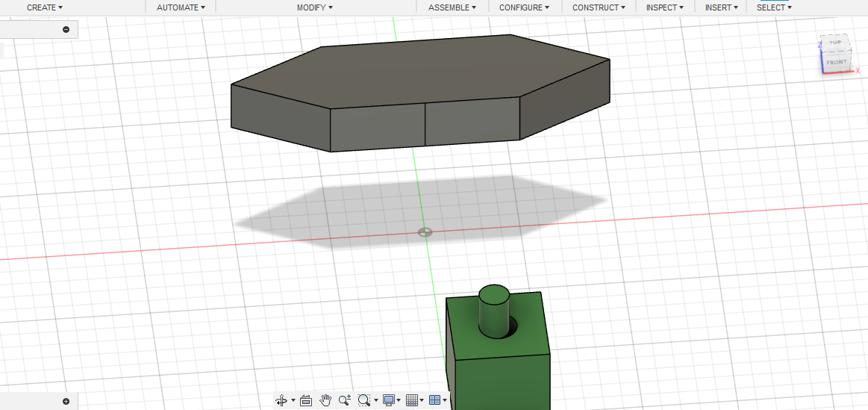This screenshot has height=410, width=868.
Task: Open the Zoom Window dropdown arrow
Action: coord(376,400)
